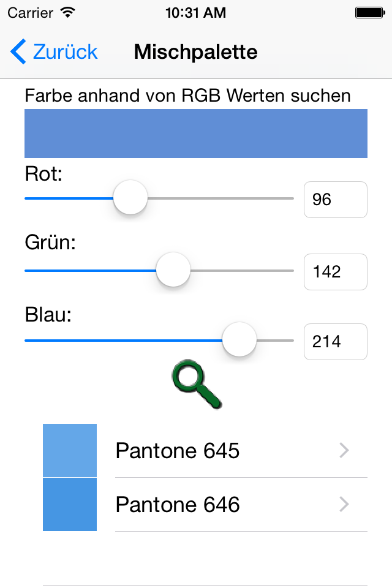Tap the back chevron arrow icon
This screenshot has height=588, width=392.
coord(17,52)
